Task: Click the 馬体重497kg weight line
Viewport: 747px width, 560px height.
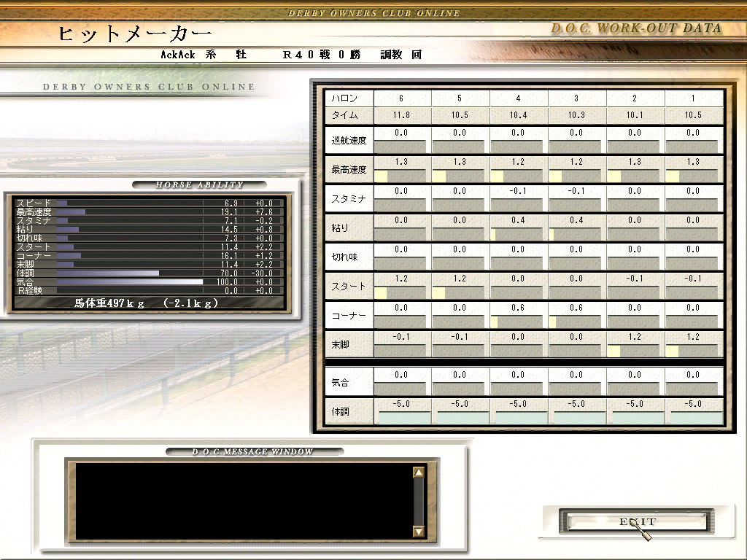Action: click(146, 303)
